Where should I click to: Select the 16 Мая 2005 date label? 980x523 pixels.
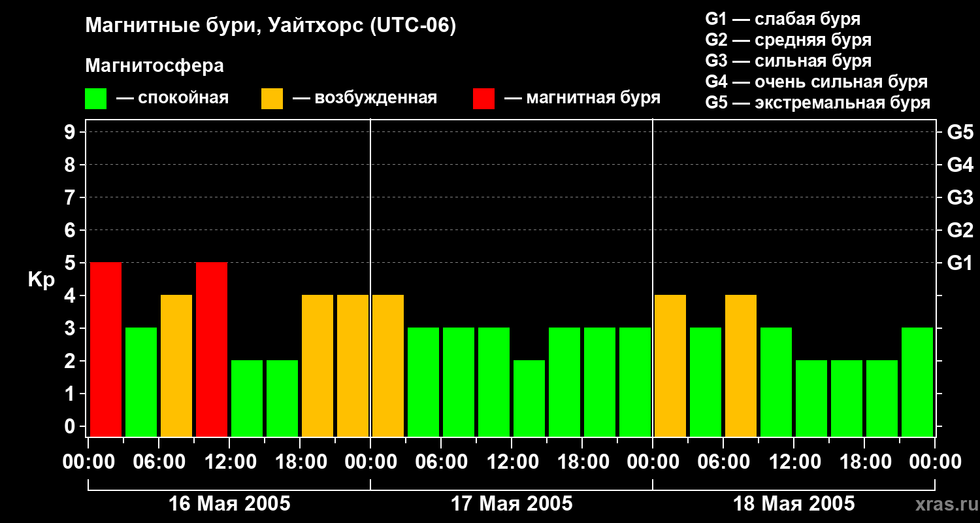click(x=229, y=503)
